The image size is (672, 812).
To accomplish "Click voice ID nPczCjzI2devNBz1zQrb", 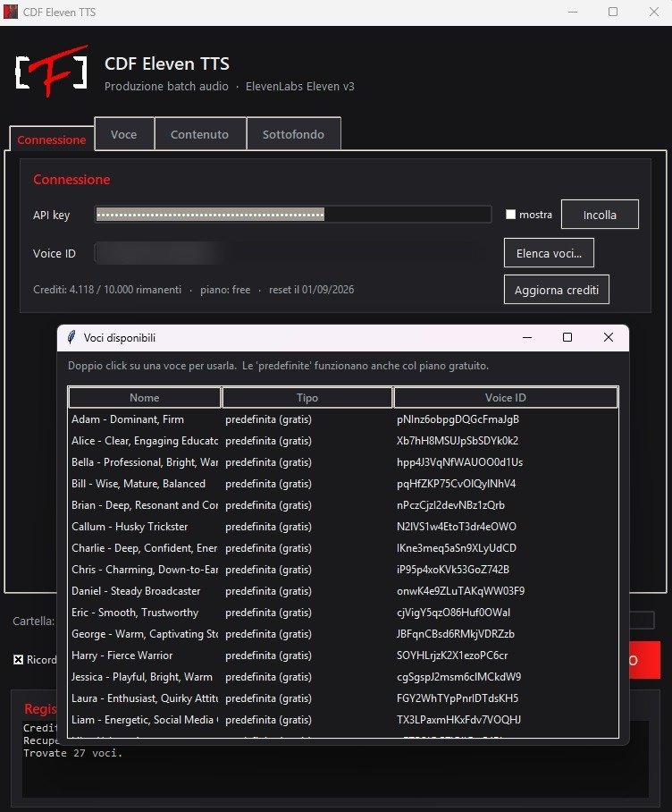I will click(x=450, y=505).
